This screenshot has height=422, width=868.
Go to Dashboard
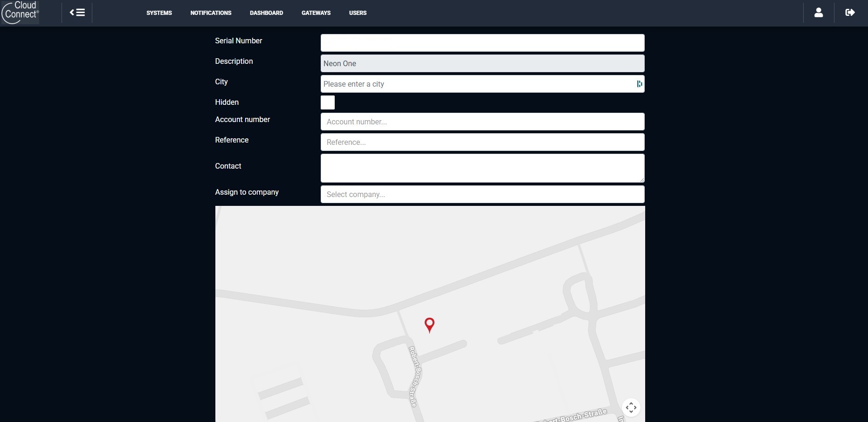click(266, 13)
